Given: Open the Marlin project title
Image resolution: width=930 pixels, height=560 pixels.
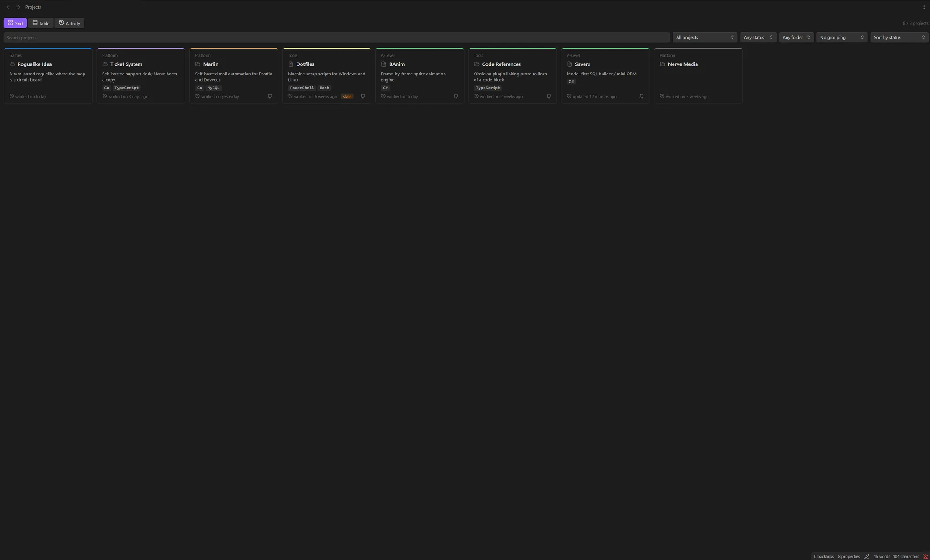Looking at the screenshot, I should (211, 64).
